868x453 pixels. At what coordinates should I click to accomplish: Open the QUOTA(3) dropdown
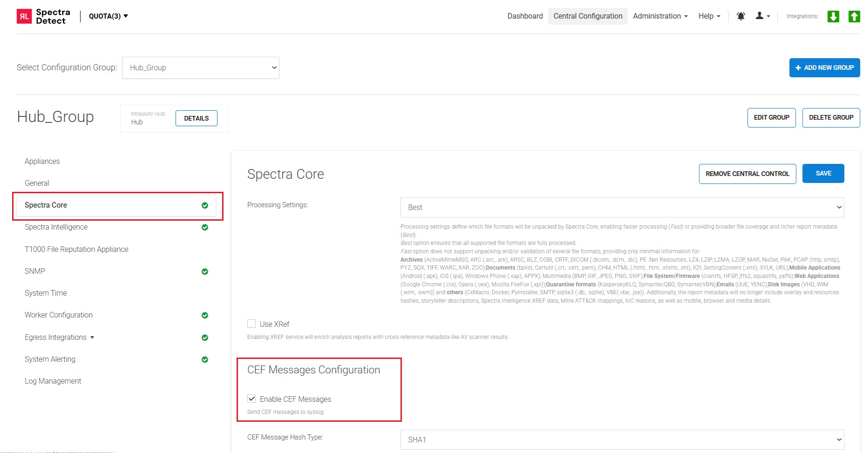tap(108, 16)
